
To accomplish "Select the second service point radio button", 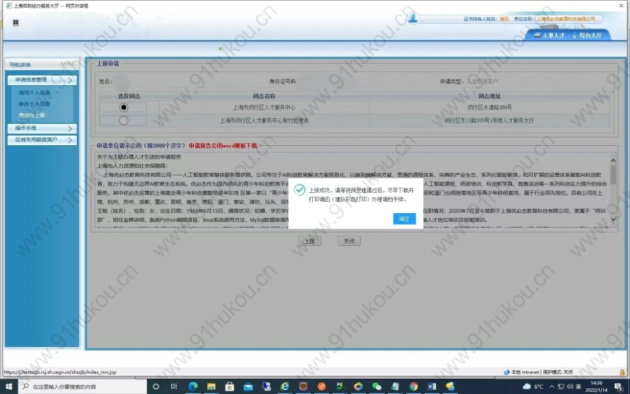I will tap(123, 120).
